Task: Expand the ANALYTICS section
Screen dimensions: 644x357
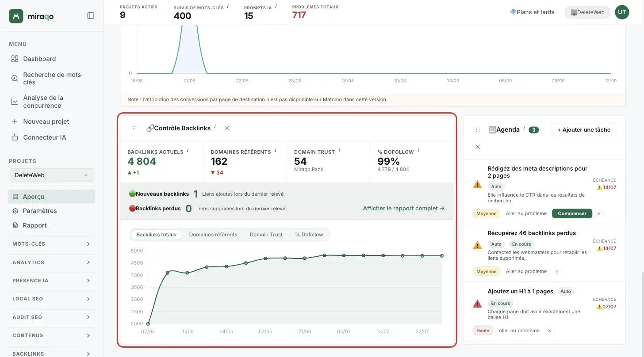Action: pos(51,262)
